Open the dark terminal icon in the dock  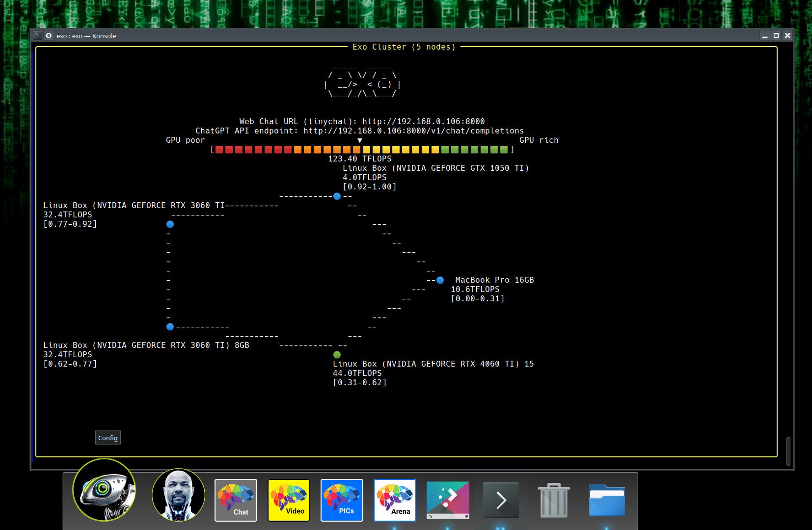[501, 500]
